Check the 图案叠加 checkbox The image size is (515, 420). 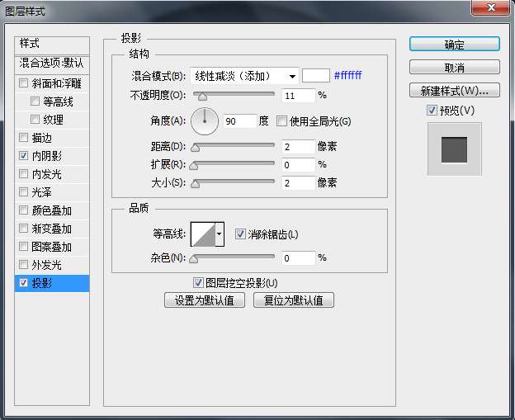[23, 246]
